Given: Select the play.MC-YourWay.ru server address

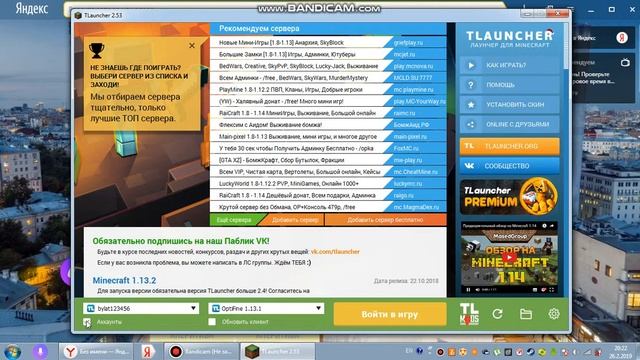Looking at the screenshot, I should [x=420, y=101].
